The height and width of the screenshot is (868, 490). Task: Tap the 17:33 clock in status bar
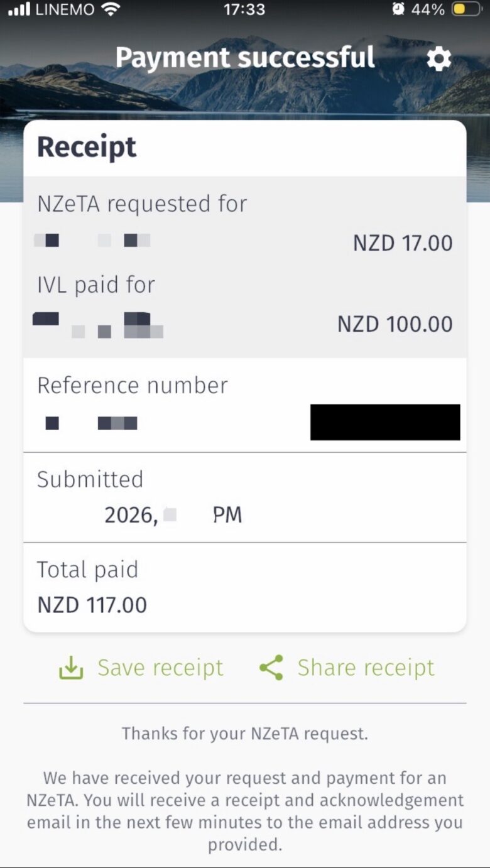point(244,9)
